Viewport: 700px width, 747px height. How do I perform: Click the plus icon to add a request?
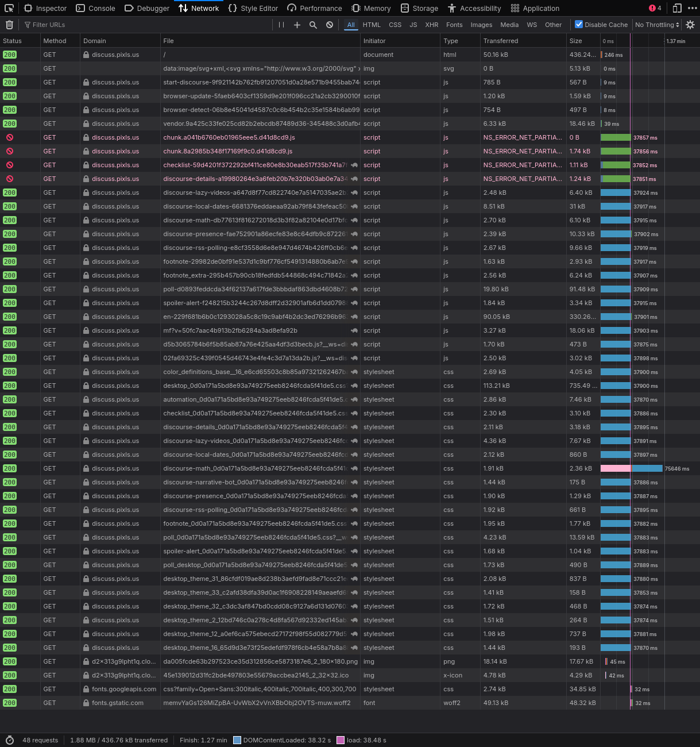click(297, 25)
